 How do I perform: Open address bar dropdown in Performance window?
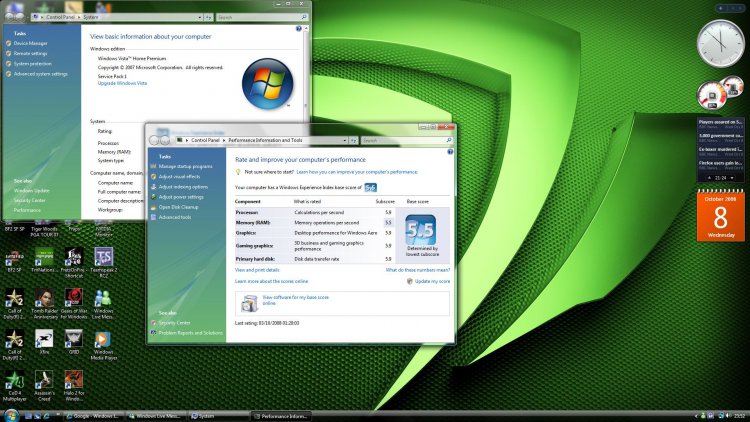tap(344, 141)
